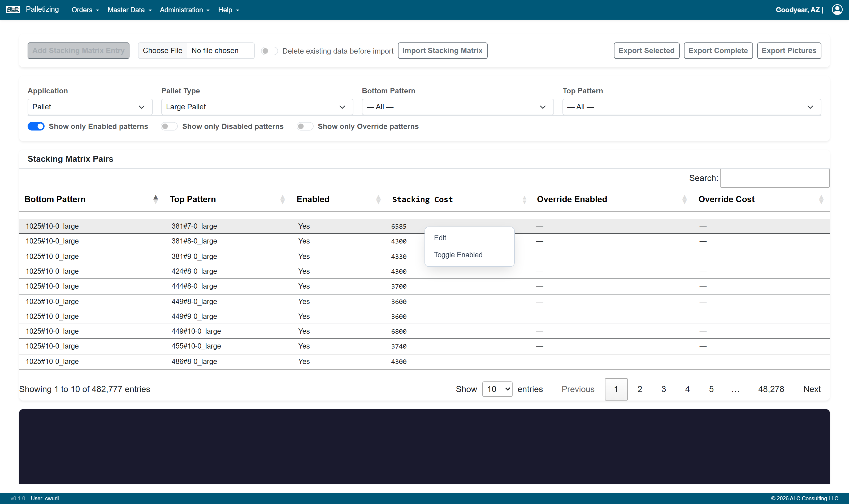Choose Edit in the context menu
The height and width of the screenshot is (504, 849).
(469, 238)
